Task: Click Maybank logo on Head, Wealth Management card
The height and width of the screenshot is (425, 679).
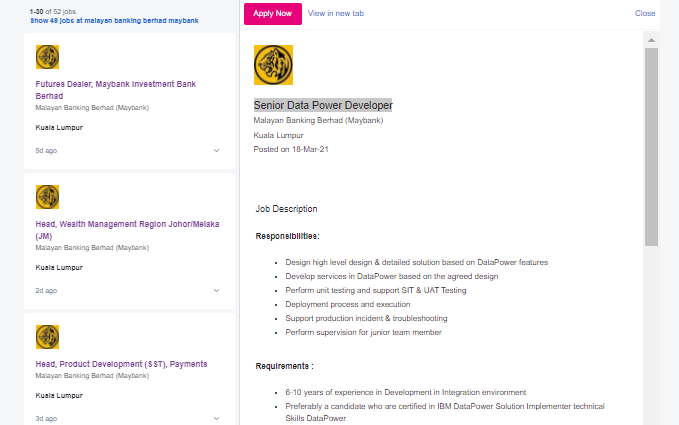Action: tap(47, 197)
